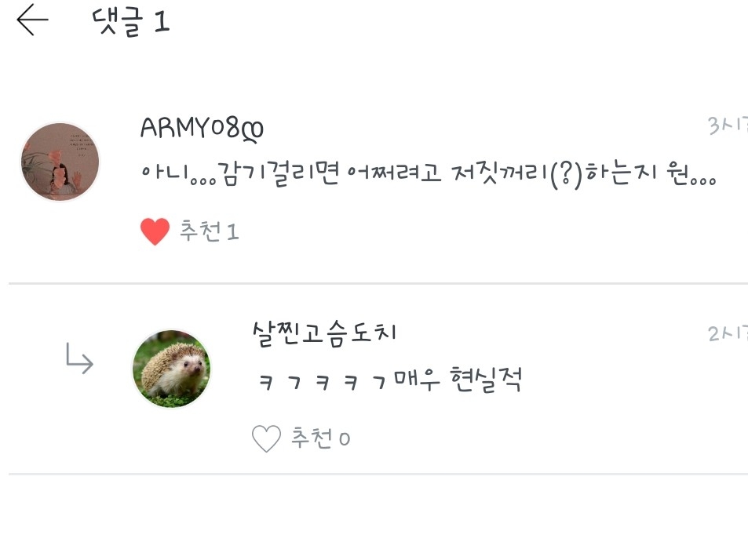The width and height of the screenshot is (748, 560).
Task: Tap the 2시간 timestamp on the reply
Action: [x=728, y=333]
